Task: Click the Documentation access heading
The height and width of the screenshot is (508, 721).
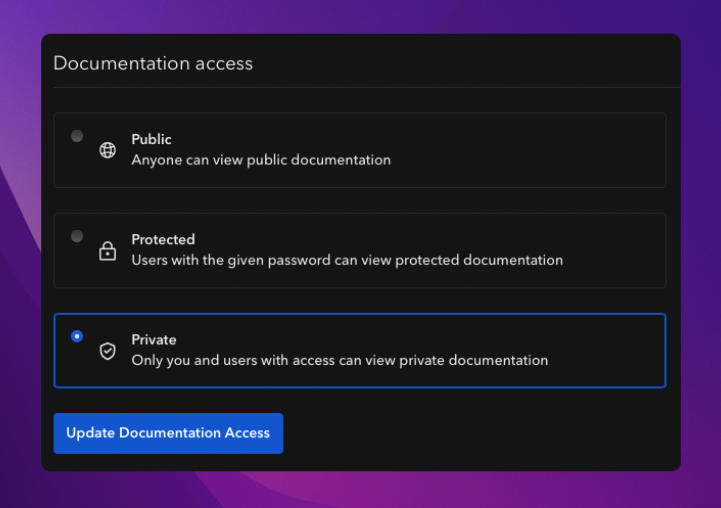Action: pyautogui.click(x=153, y=63)
